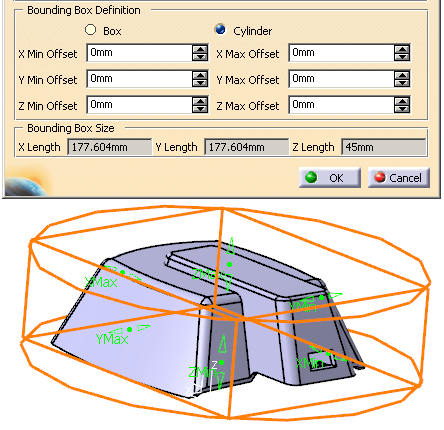Select the green ZMax manipulator arrow
Viewport: 444px width, 430px height.
pyautogui.click(x=231, y=247)
